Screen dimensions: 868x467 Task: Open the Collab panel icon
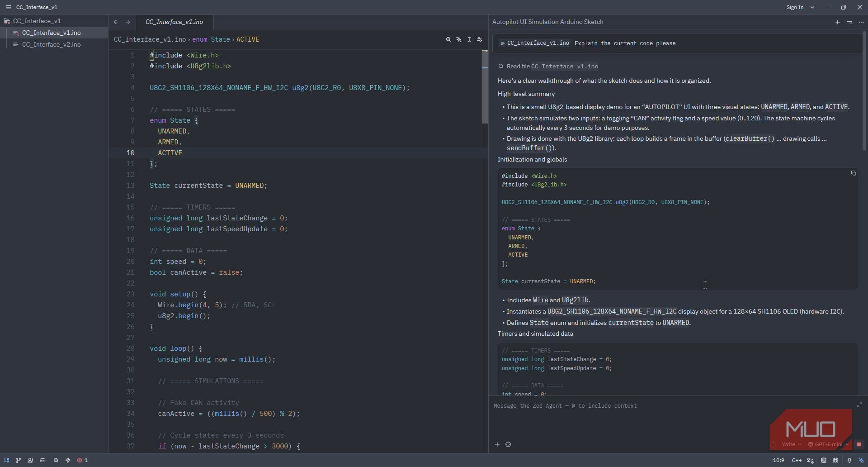[x=30, y=460]
